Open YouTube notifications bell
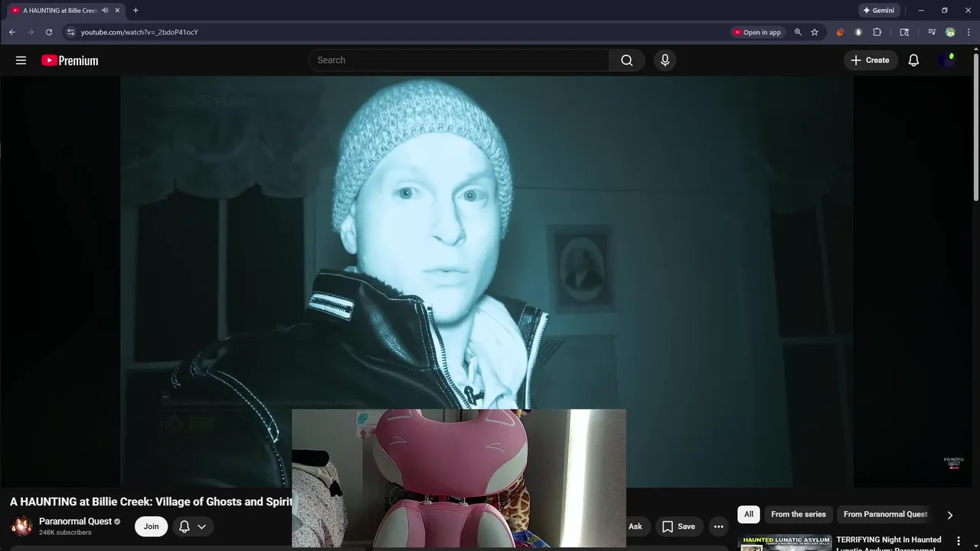 pos(913,60)
